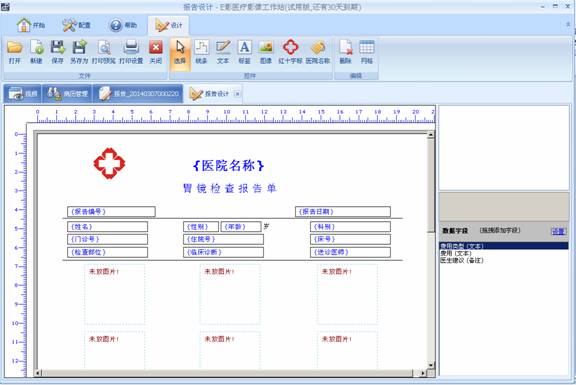Pick the 文本 (Text) control tool
576x385 pixels.
(223, 52)
